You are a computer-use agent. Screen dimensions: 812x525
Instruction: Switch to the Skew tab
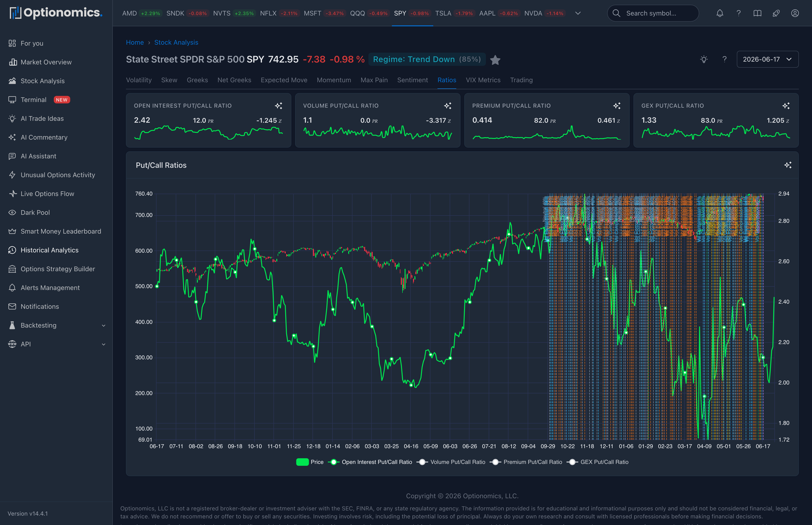coord(169,80)
